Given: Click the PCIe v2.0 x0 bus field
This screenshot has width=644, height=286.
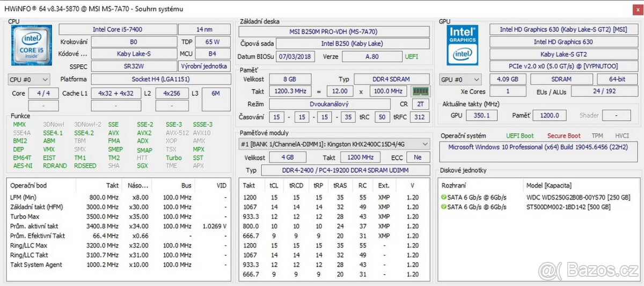Looking at the screenshot, I should [563, 66].
